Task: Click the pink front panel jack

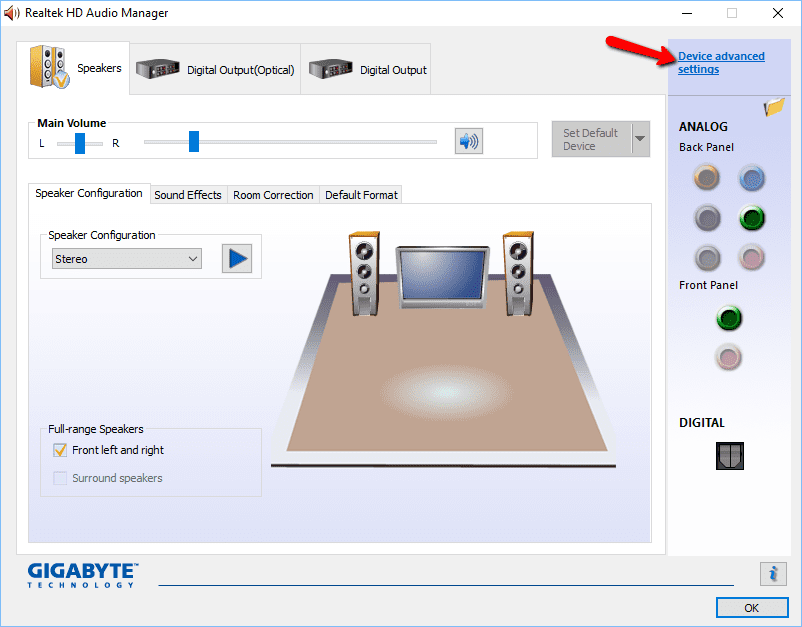Action: coord(728,357)
